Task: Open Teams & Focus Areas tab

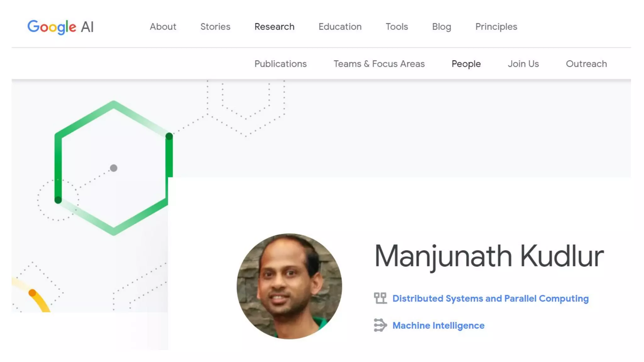Action: 379,64
